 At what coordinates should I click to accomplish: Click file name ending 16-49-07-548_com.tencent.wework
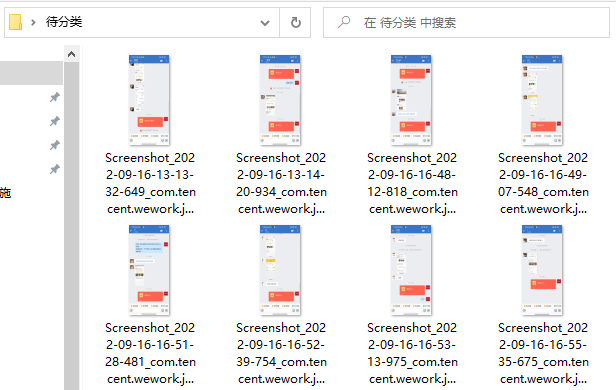click(x=543, y=183)
